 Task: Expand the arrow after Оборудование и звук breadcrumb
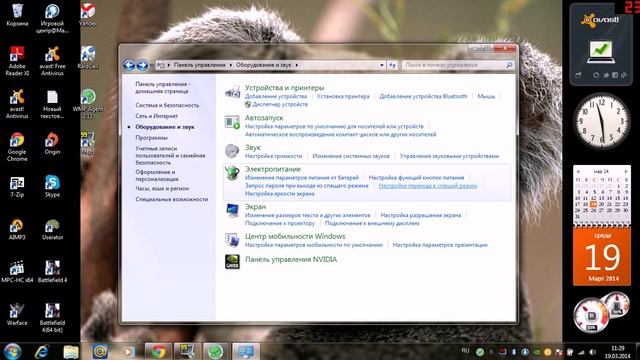coord(297,65)
